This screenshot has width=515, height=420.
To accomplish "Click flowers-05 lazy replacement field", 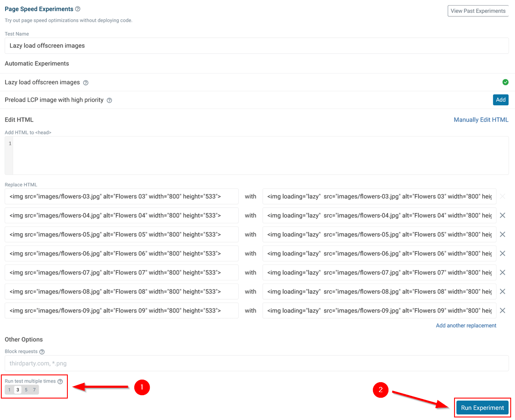I will [x=379, y=234].
